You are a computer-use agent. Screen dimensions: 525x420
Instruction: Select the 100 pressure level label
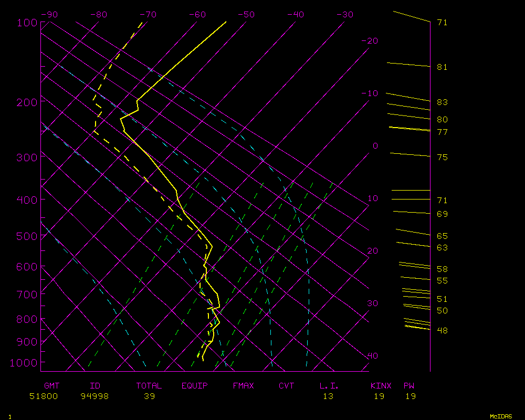pos(26,23)
